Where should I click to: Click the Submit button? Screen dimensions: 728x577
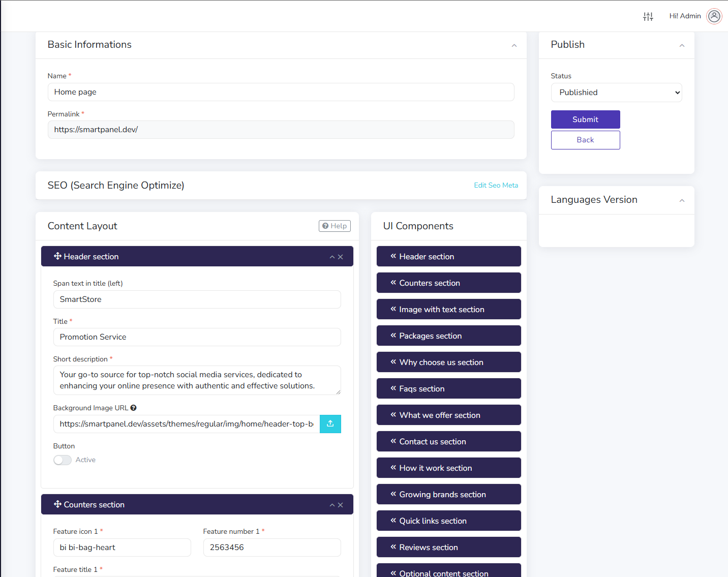coord(585,119)
